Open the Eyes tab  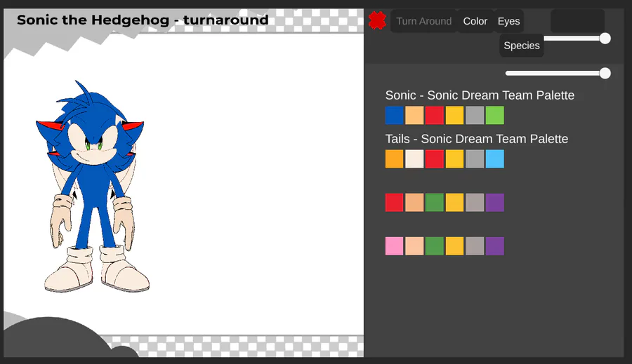508,21
